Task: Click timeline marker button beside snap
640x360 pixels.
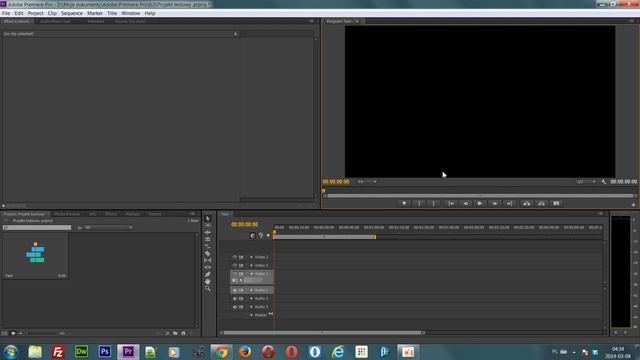Action: (268, 236)
